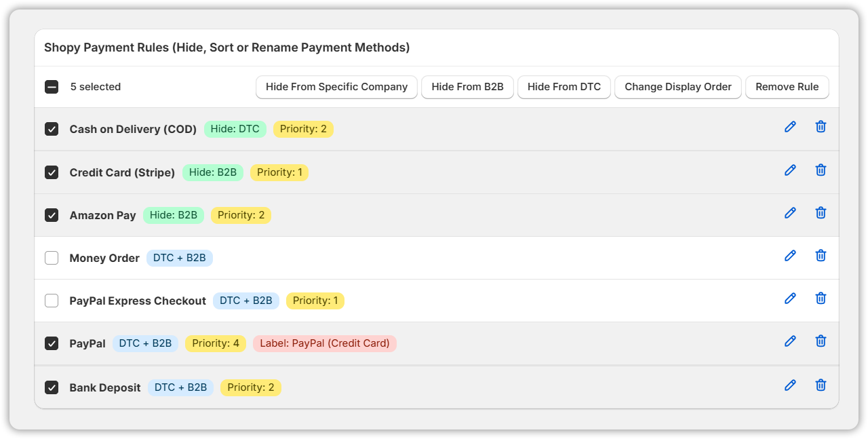Click the Hide From B2B button
The width and height of the screenshot is (868, 439).
467,87
